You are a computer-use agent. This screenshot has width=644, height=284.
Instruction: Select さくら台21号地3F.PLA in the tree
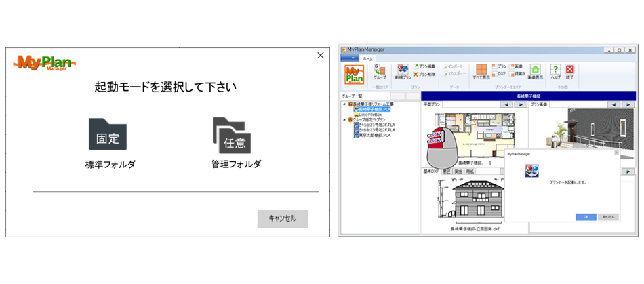374,125
